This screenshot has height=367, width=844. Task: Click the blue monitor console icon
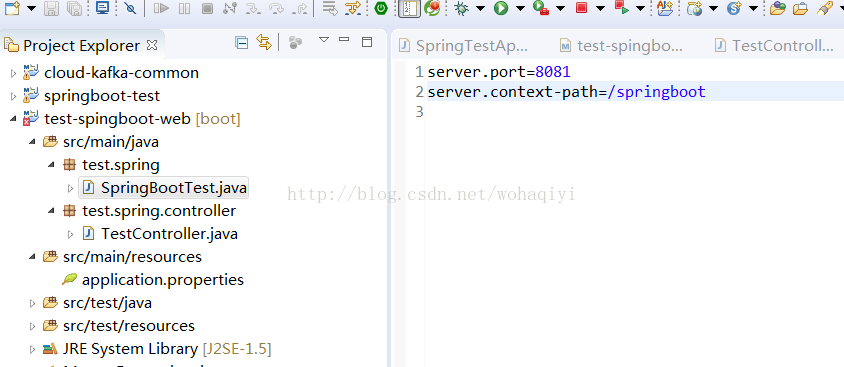point(102,8)
